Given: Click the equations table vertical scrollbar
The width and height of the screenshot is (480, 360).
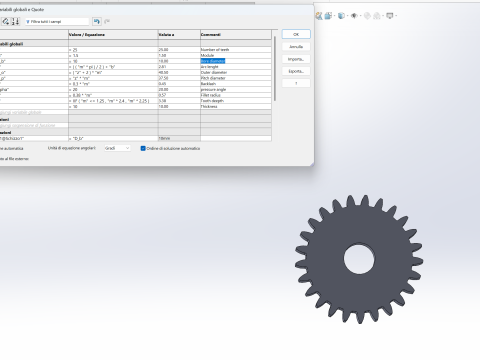Looking at the screenshot, I should point(275,68).
